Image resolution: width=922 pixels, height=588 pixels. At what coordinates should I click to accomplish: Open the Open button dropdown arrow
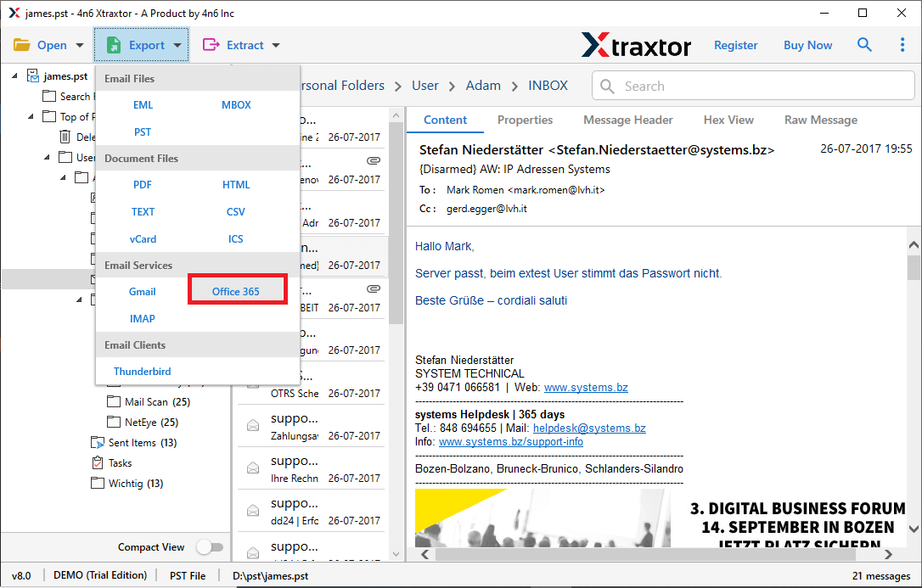coord(80,45)
